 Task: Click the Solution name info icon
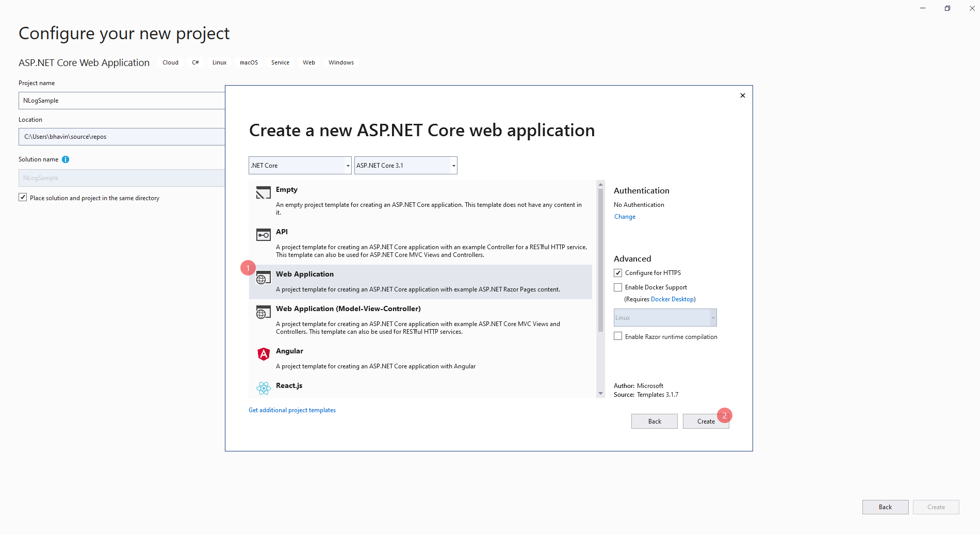66,159
